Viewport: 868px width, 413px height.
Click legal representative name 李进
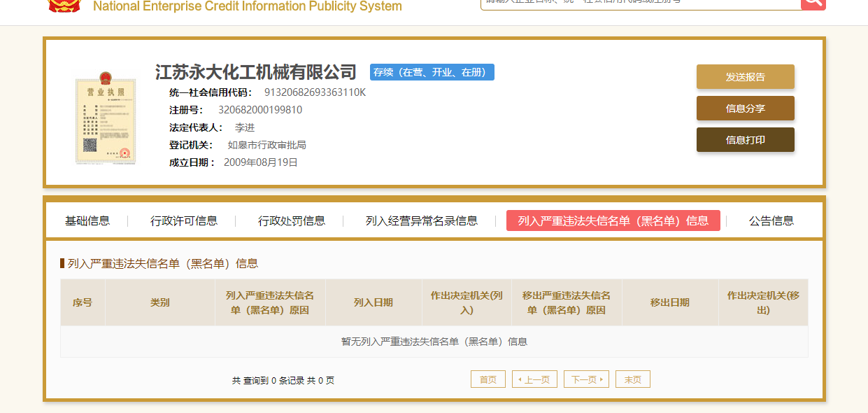(245, 127)
